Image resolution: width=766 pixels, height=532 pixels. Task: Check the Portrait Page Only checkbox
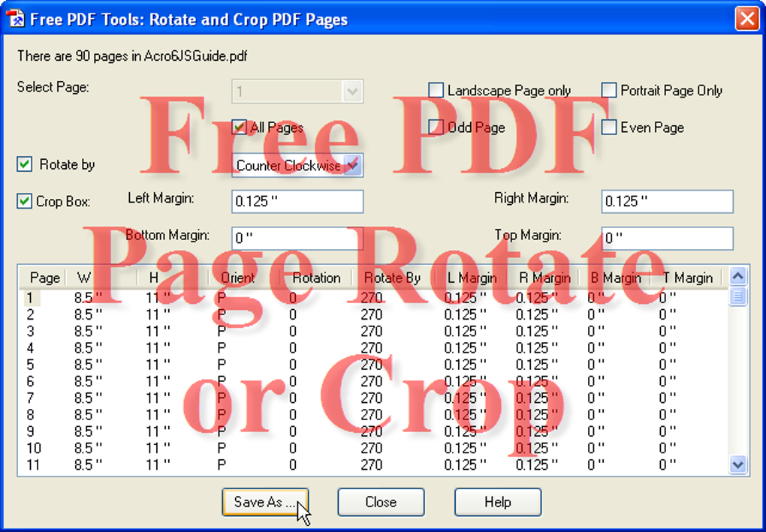point(609,90)
